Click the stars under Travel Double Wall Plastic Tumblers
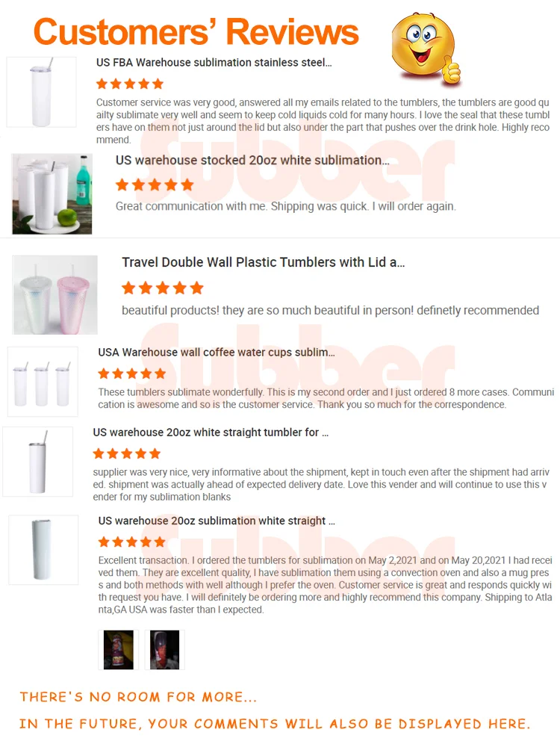Viewport: 560px width, 747px height. point(163,288)
